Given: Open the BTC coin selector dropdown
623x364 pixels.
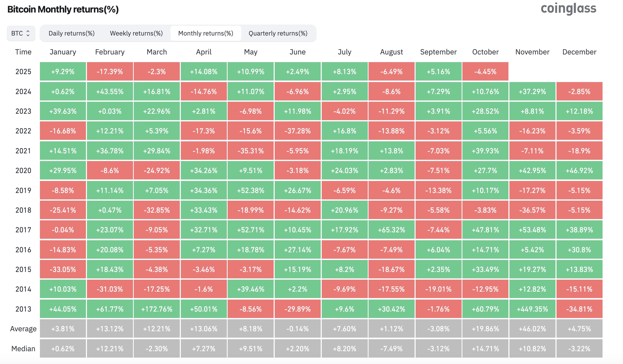Looking at the screenshot, I should (x=21, y=33).
